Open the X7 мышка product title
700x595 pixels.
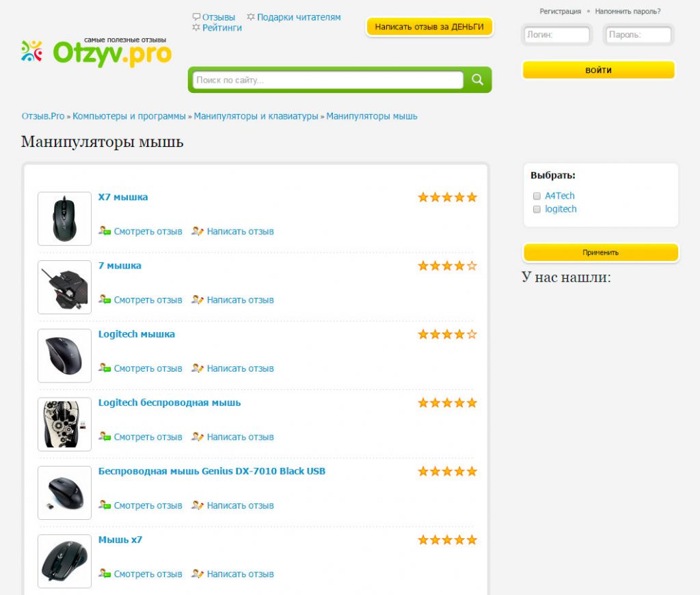[x=123, y=197]
